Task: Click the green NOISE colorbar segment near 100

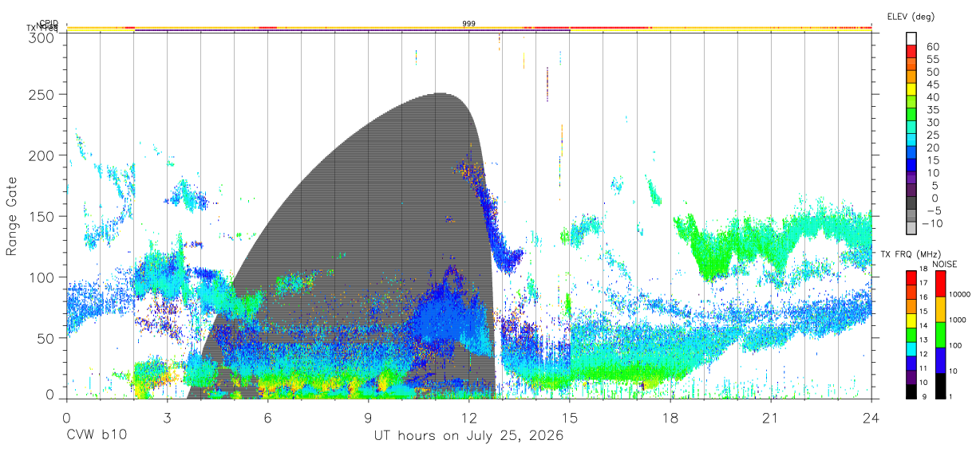Action: (x=939, y=335)
